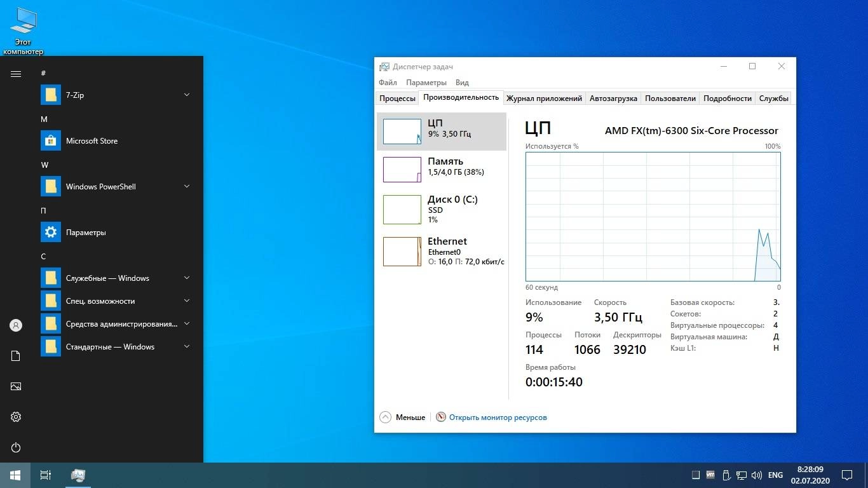The image size is (868, 488).
Task: Click the volume speaker tray icon
Action: (756, 475)
